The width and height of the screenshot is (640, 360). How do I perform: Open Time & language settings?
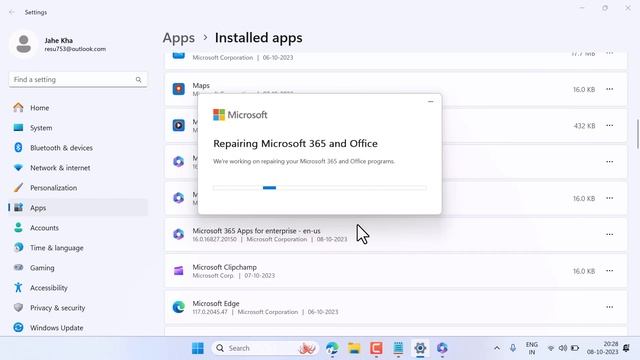[x=78, y=248]
